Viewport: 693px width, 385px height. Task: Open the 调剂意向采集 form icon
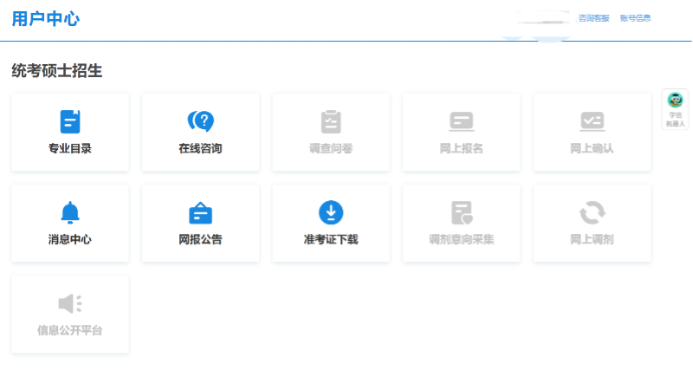point(461,213)
